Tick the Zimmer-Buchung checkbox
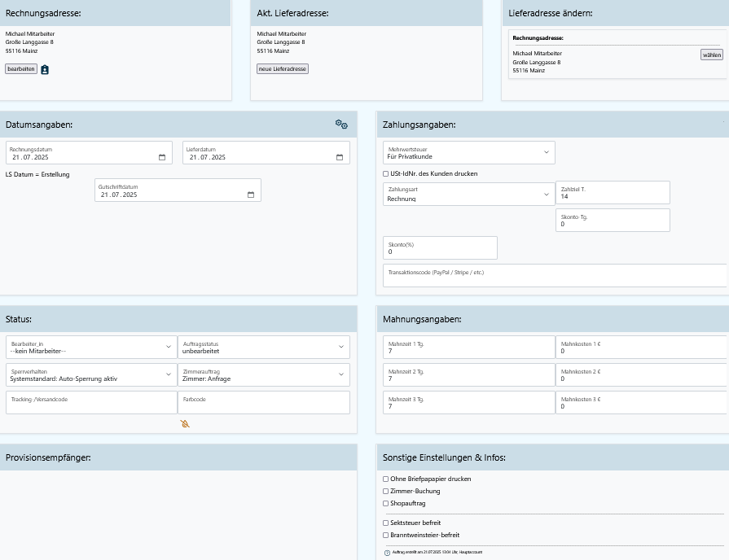The height and width of the screenshot is (560, 729). [386, 492]
